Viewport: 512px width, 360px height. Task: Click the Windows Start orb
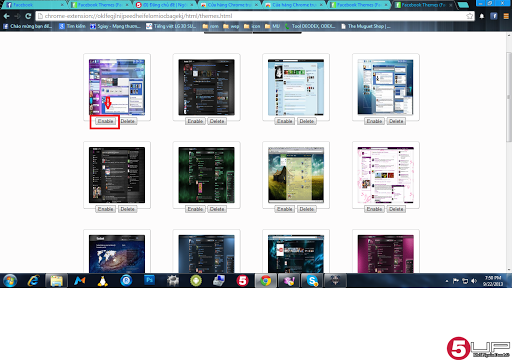pyautogui.click(x=10, y=281)
